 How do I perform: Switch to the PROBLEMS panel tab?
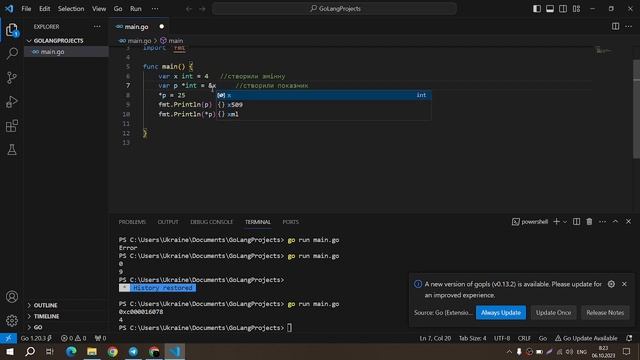132,222
